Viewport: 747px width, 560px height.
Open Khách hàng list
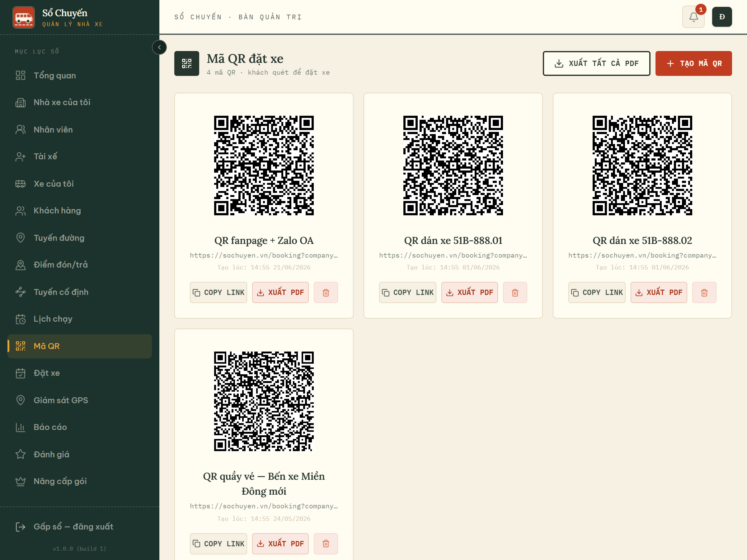(x=80, y=211)
